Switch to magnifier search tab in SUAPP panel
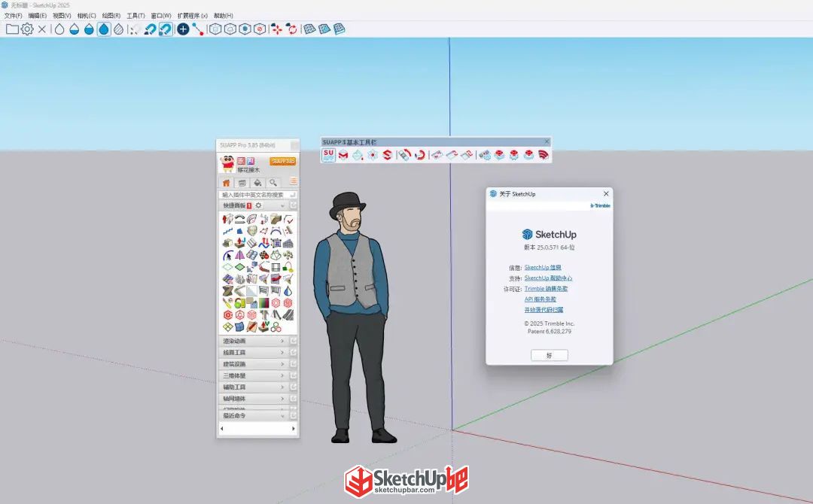The height and width of the screenshot is (504, 813). point(273,183)
